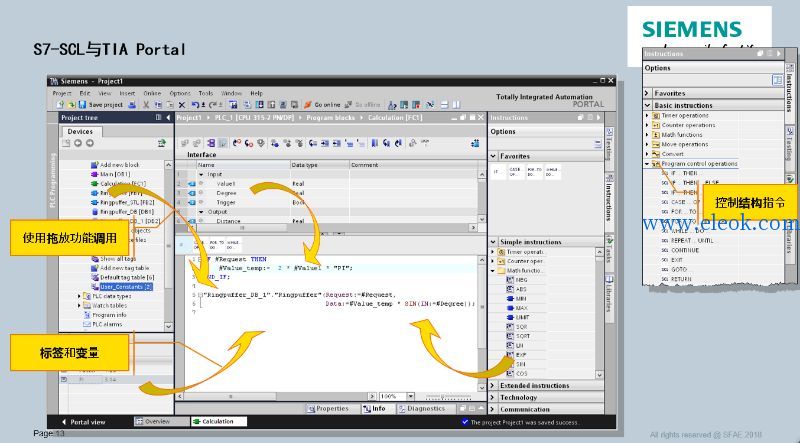Click the Add new block item
Viewport: 800px width, 443px height.
point(115,165)
